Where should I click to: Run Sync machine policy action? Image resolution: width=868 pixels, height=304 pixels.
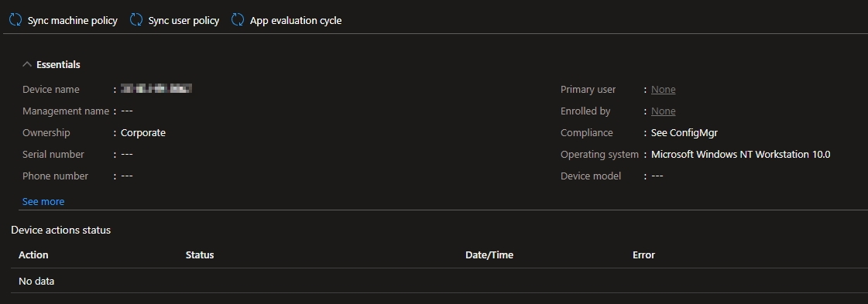(63, 20)
